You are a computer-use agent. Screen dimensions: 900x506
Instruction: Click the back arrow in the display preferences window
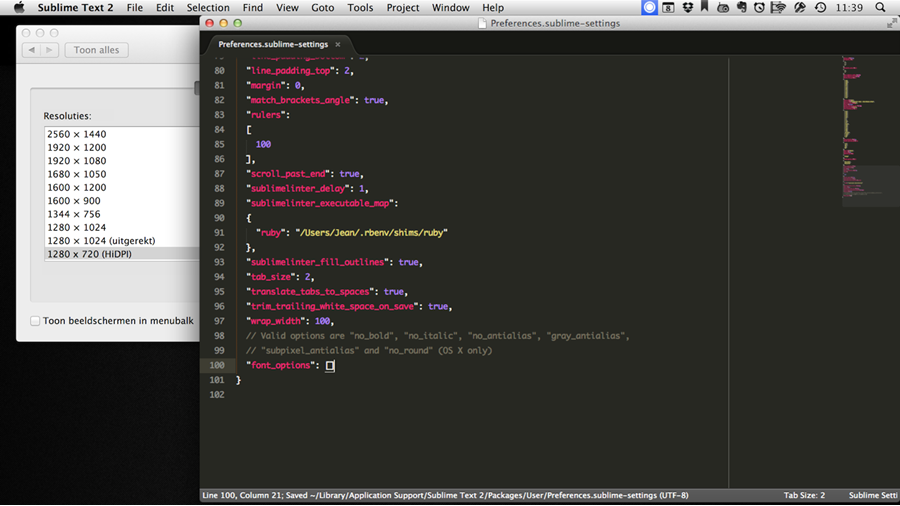32,50
